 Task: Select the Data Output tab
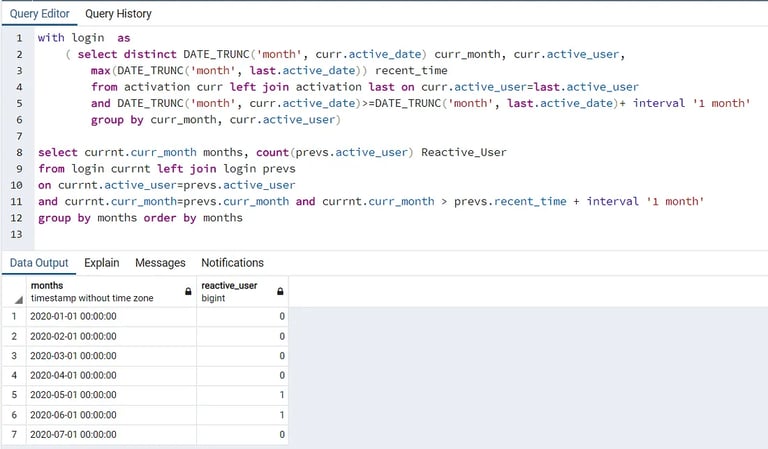(x=39, y=263)
